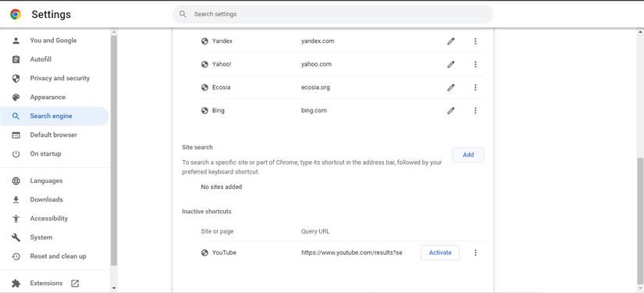This screenshot has height=293, width=644.
Task: Click the bing.com shortcut text
Action: coord(314,110)
